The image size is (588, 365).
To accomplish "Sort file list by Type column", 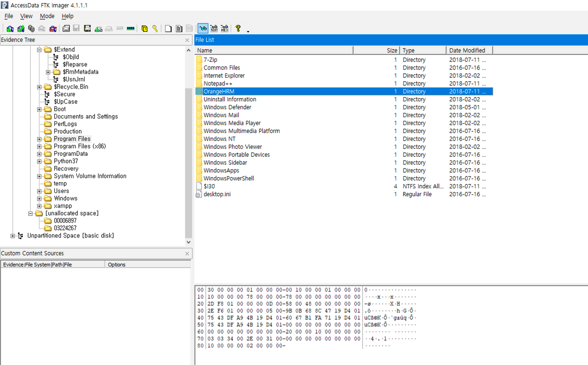I will tap(423, 50).
